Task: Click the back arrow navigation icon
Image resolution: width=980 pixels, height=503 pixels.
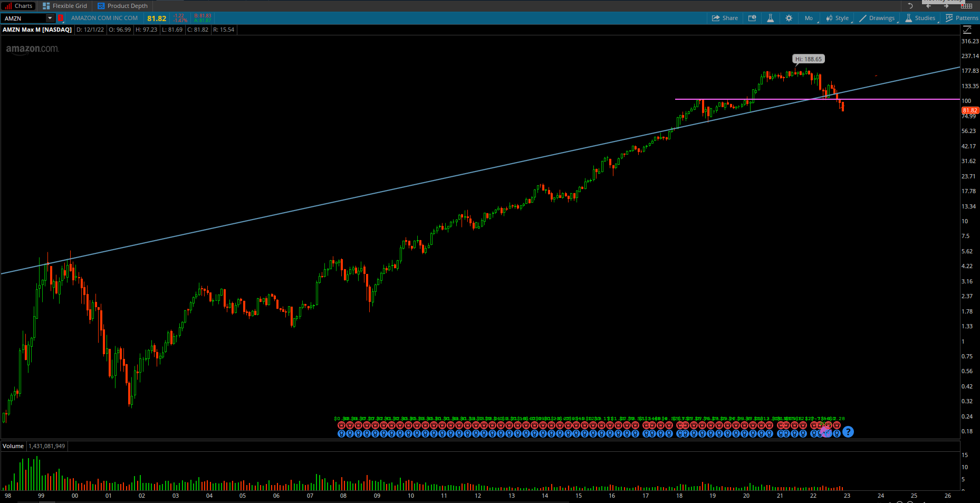Action: 928,6
